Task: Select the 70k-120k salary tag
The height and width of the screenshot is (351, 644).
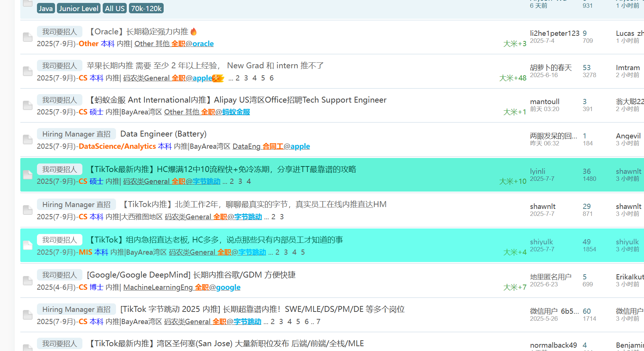Action: [146, 8]
